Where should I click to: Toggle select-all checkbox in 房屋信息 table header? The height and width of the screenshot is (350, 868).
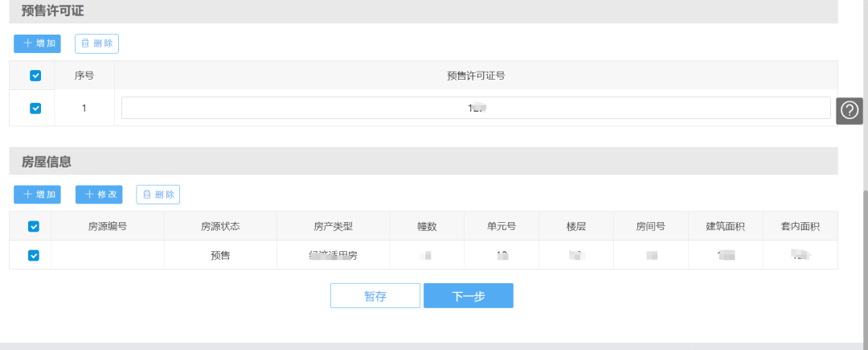pyautogui.click(x=34, y=226)
